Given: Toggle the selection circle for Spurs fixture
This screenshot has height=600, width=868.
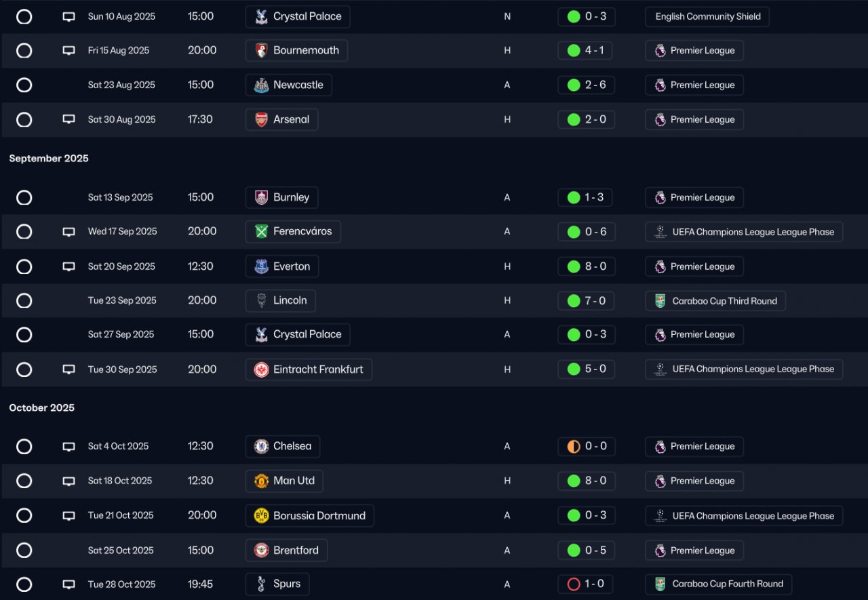Looking at the screenshot, I should [x=24, y=584].
